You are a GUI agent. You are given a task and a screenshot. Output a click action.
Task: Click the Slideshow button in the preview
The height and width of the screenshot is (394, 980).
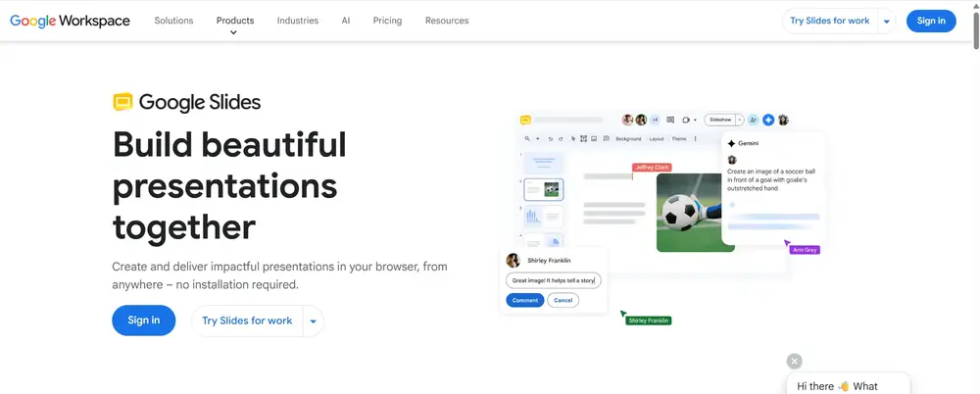coord(719,121)
